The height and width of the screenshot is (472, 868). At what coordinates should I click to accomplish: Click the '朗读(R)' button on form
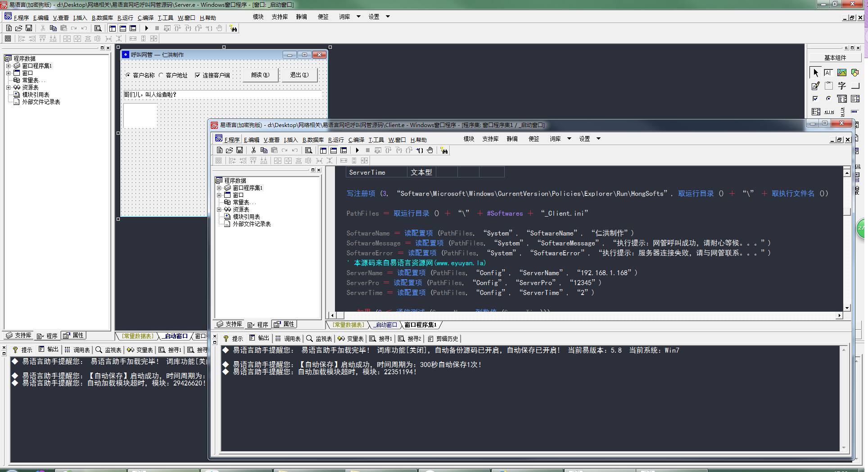260,75
